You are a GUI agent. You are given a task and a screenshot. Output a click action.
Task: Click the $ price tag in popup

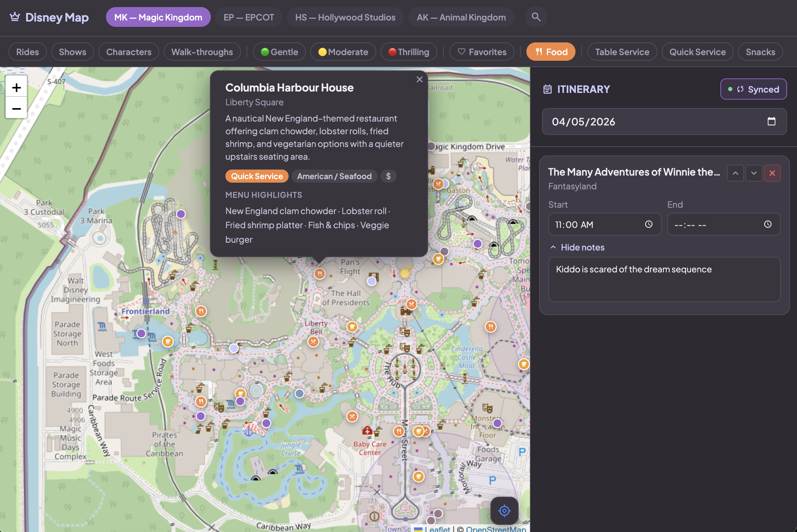click(x=388, y=176)
